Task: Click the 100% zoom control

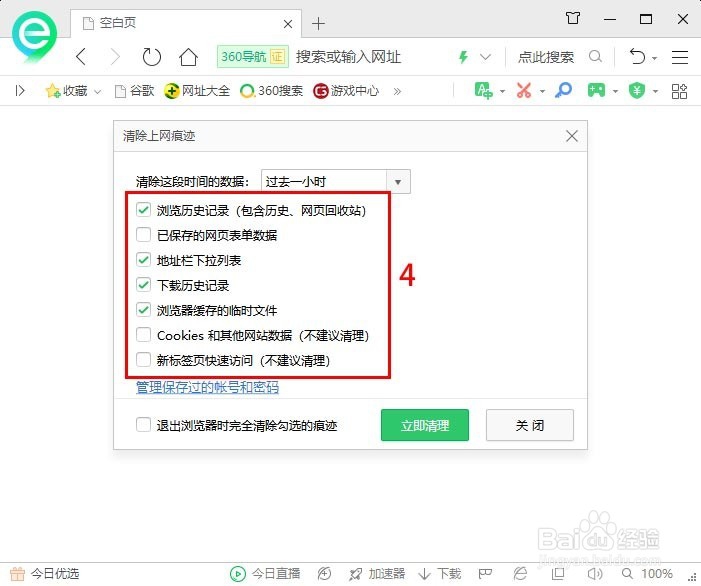Action: (x=648, y=573)
